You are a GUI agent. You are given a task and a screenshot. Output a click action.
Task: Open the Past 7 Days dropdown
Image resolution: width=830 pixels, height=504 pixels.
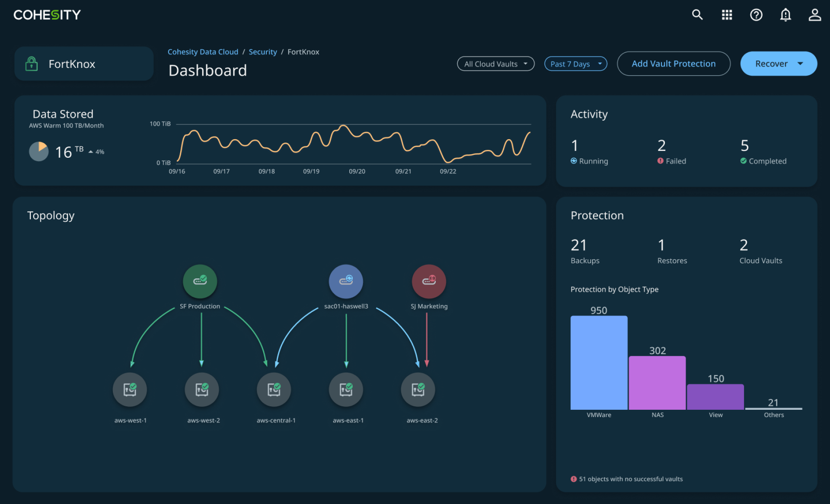click(x=576, y=64)
